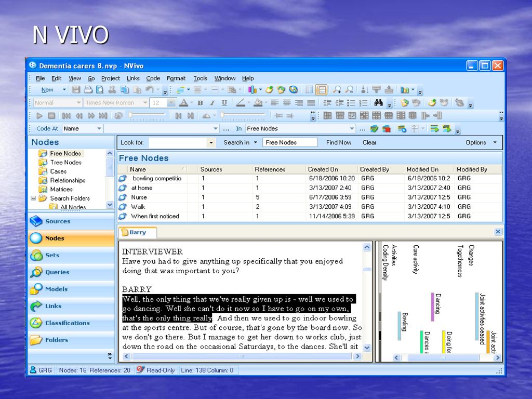Screen dimensions: 532x399
Task: Toggle align left
Action: tap(274, 103)
